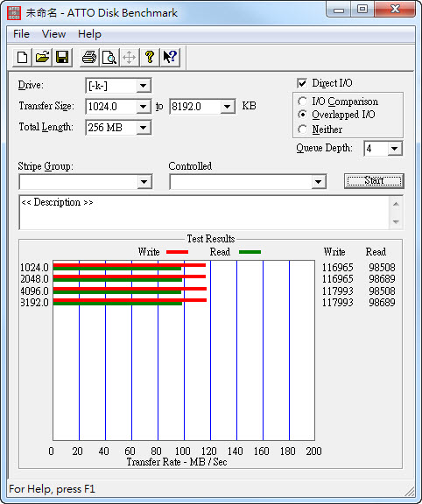Click into the Description text box
422x504 pixels.
(x=204, y=212)
